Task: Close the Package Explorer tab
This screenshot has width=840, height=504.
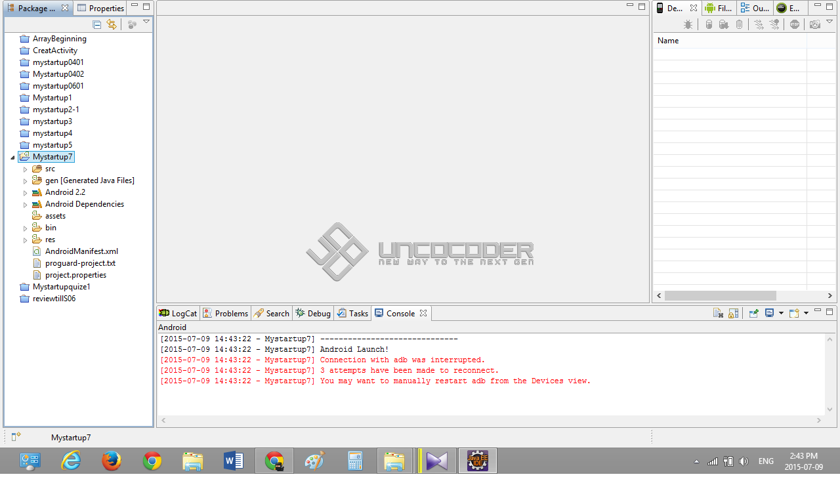Action: tap(65, 8)
